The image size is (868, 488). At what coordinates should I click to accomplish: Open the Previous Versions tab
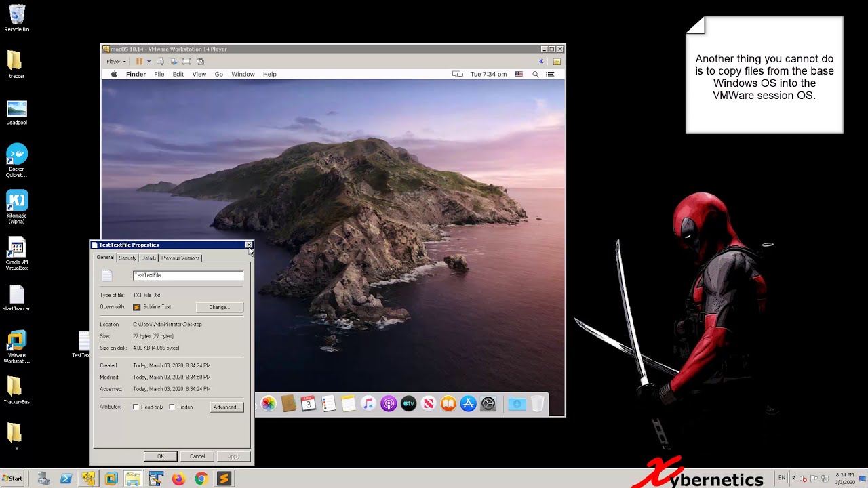click(180, 258)
